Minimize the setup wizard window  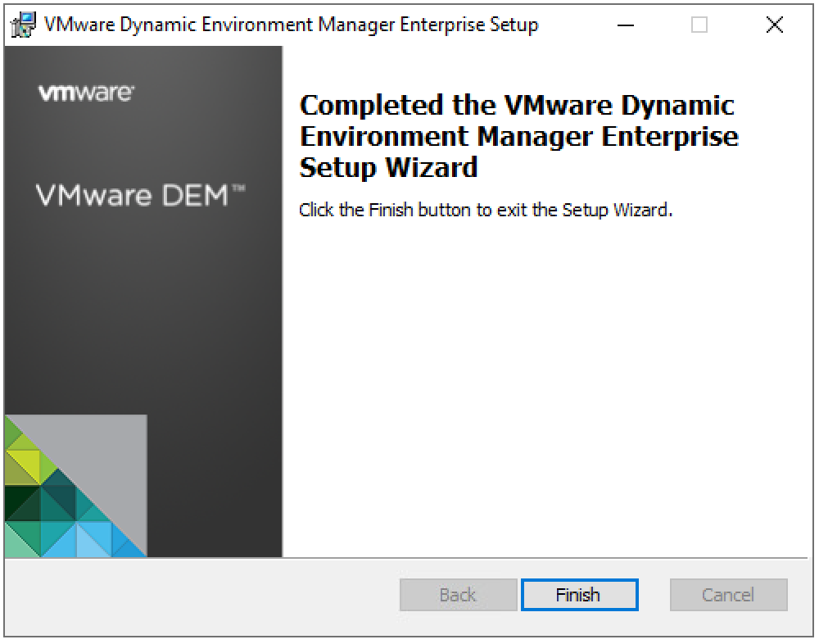626,25
